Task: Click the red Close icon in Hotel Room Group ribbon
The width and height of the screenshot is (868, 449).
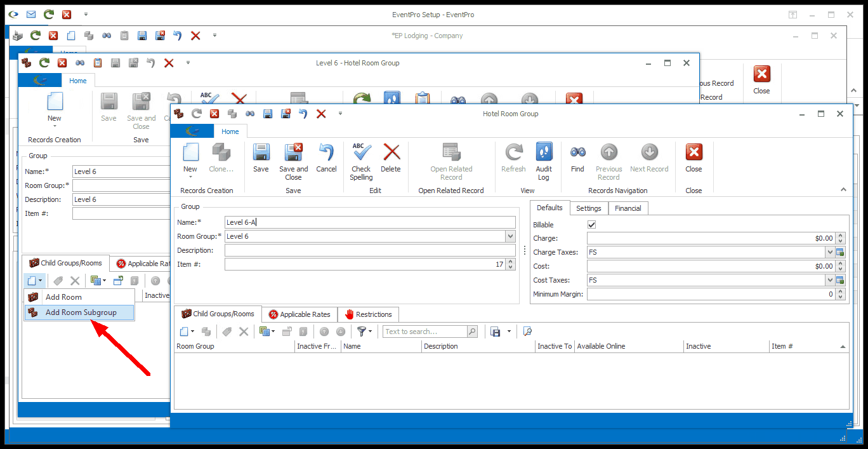Action: tap(694, 152)
